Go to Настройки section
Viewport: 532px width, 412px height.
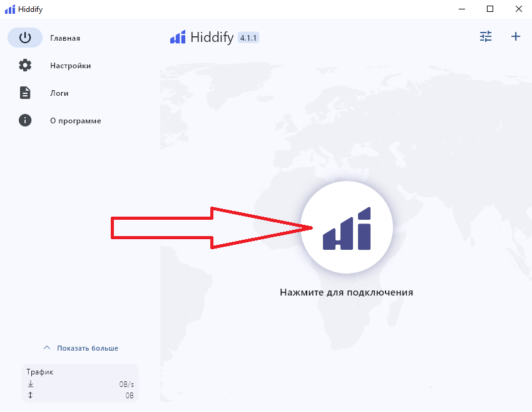tap(71, 66)
